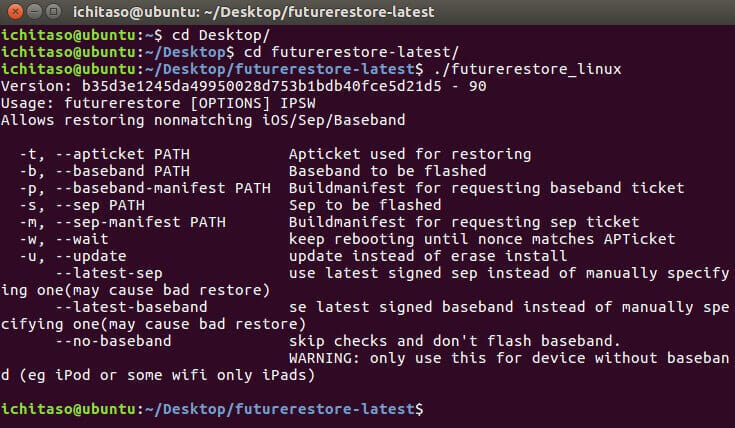735x428 pixels.
Task: Click the --latest-baseband option text
Action: point(132,307)
